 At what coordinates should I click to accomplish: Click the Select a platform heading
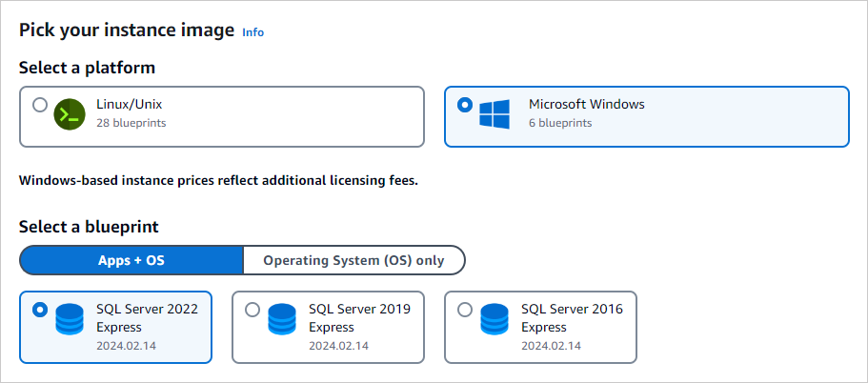(x=87, y=68)
